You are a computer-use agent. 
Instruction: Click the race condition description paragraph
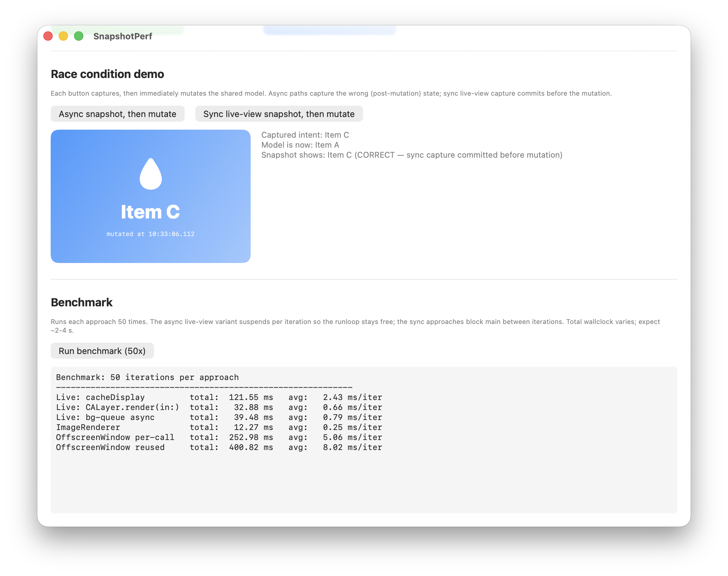coord(331,93)
